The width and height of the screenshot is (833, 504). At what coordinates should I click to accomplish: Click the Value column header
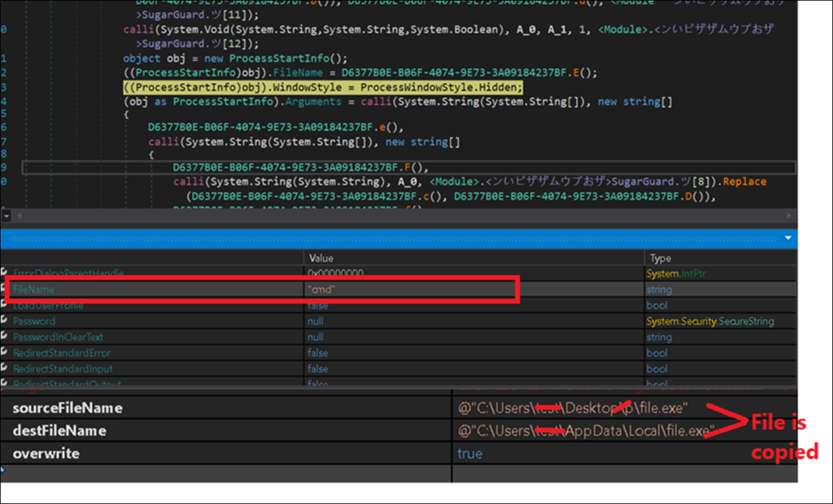(x=321, y=259)
